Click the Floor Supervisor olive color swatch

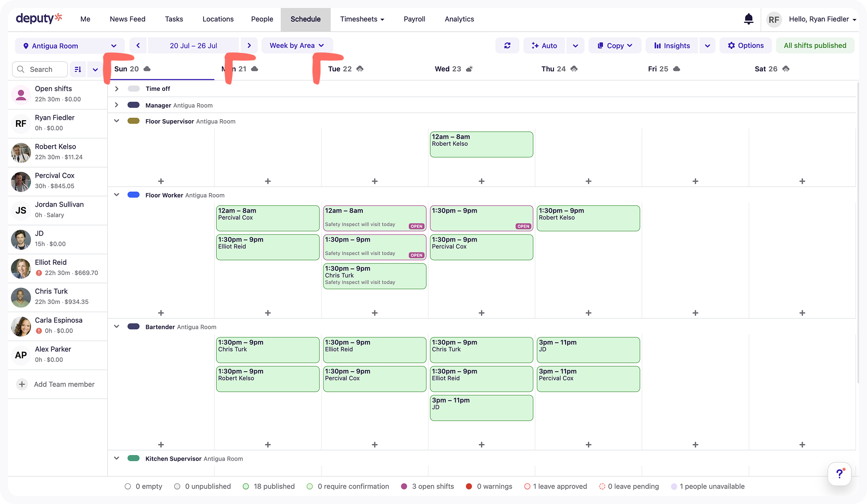[x=133, y=121]
